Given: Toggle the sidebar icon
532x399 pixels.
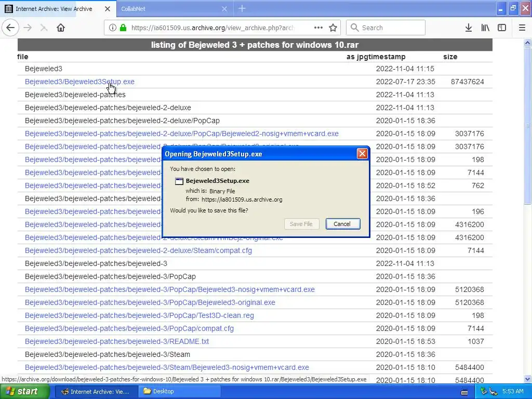Looking at the screenshot, I should [502, 28].
